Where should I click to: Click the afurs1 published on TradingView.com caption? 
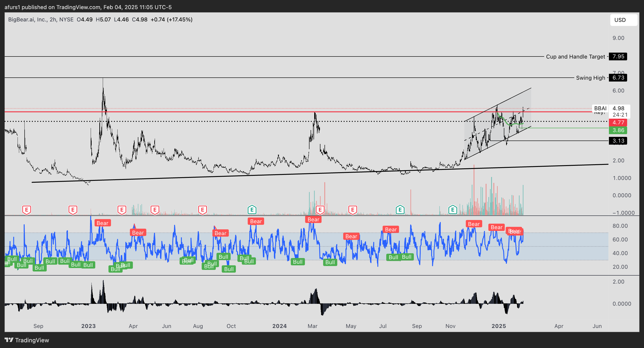tap(88, 7)
